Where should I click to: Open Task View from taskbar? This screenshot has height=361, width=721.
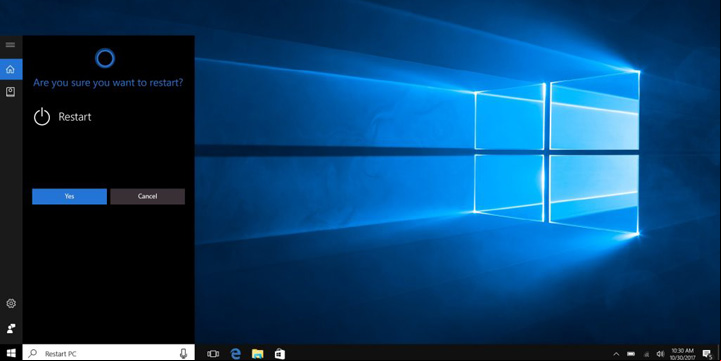click(213, 354)
